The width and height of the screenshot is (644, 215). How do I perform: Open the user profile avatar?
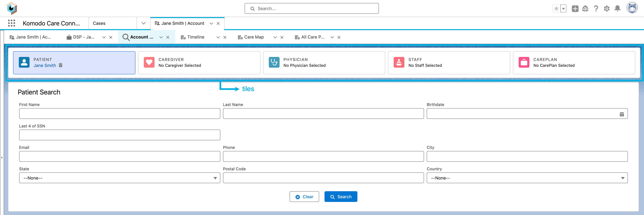pyautogui.click(x=632, y=8)
